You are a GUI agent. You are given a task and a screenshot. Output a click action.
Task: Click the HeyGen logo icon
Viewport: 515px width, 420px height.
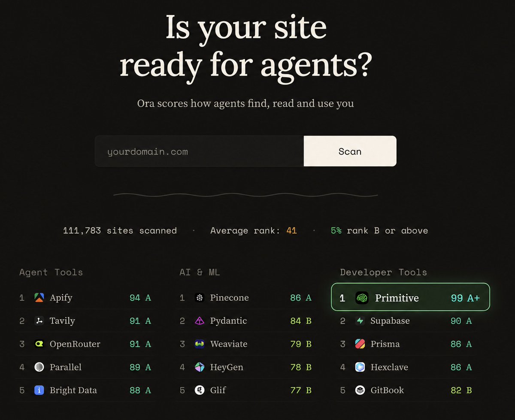coord(200,367)
